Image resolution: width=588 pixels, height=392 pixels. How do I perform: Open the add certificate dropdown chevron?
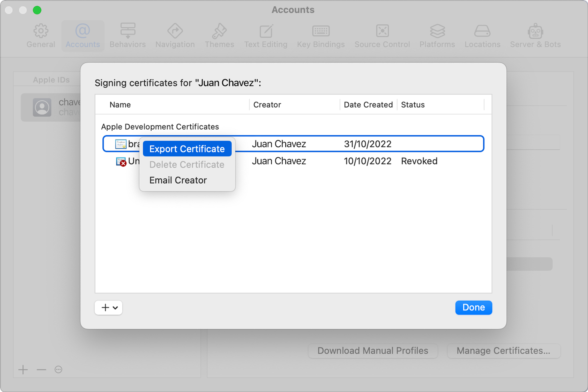pos(115,307)
